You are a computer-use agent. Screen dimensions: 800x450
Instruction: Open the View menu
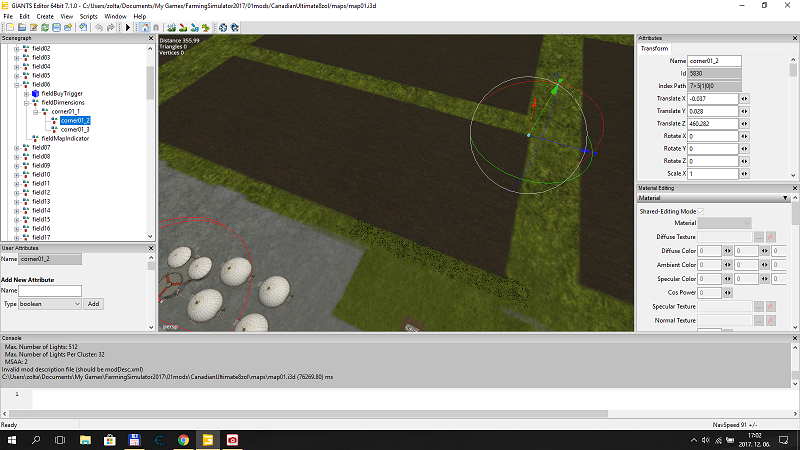pyautogui.click(x=66, y=16)
